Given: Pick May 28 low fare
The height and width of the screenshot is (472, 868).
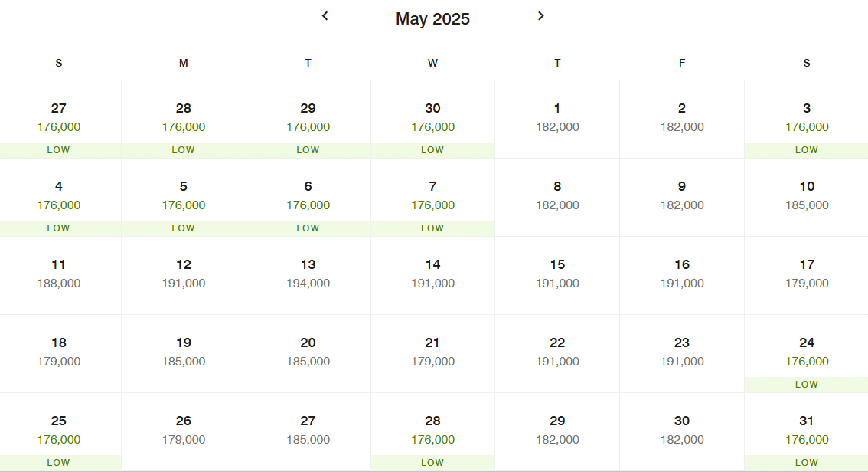Looking at the screenshot, I should [433, 432].
